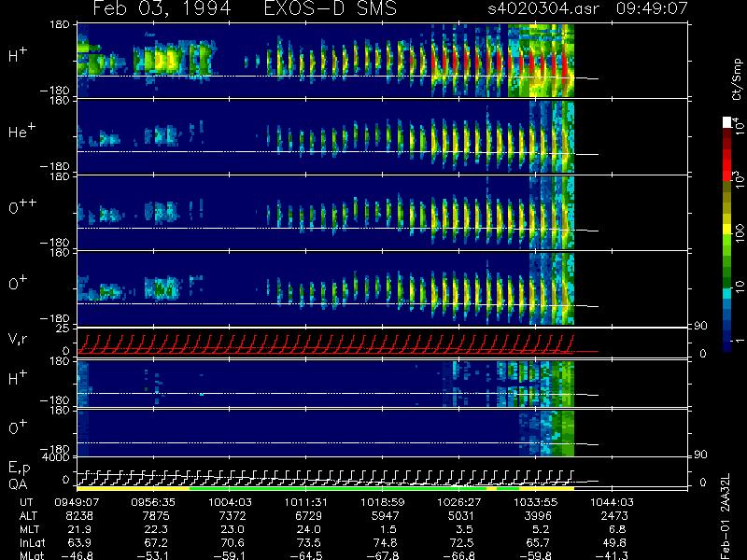
Task: Click UT value "1026:27"
Action: [459, 502]
